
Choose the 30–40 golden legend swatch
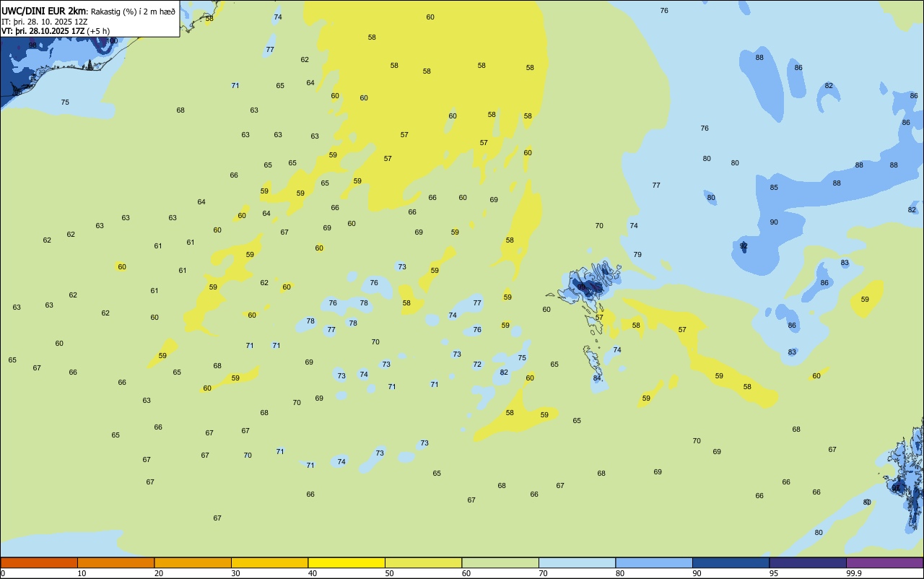click(269, 562)
